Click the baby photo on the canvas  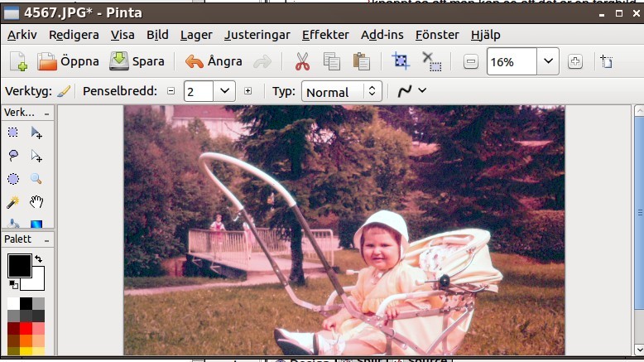pos(344,230)
